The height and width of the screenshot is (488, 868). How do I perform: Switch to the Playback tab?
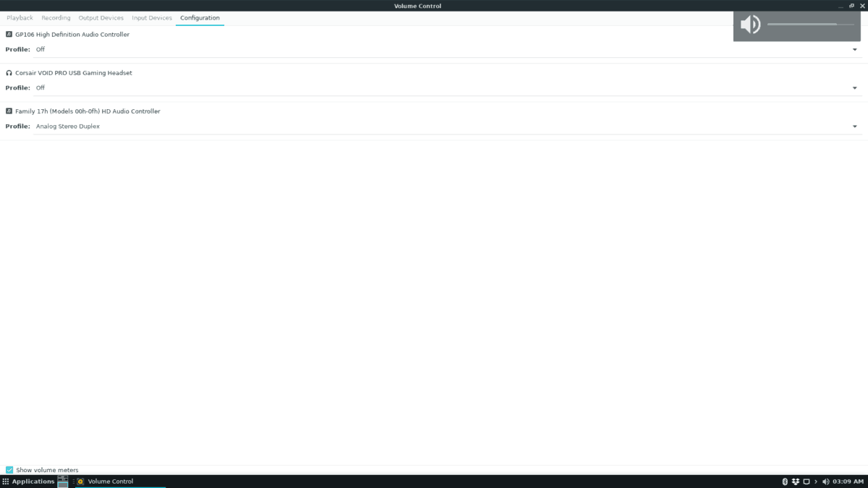tap(20, 17)
